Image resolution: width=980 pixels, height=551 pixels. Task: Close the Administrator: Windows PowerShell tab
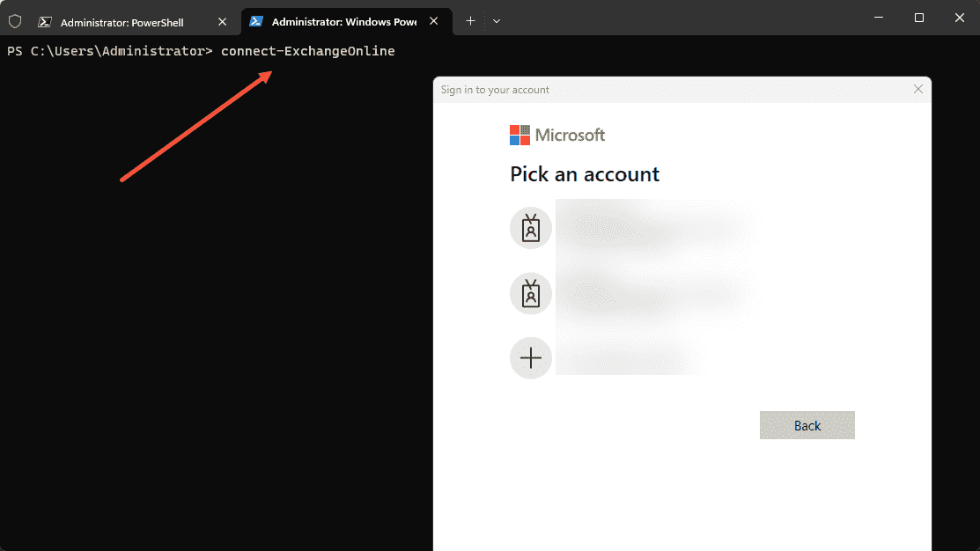click(433, 19)
